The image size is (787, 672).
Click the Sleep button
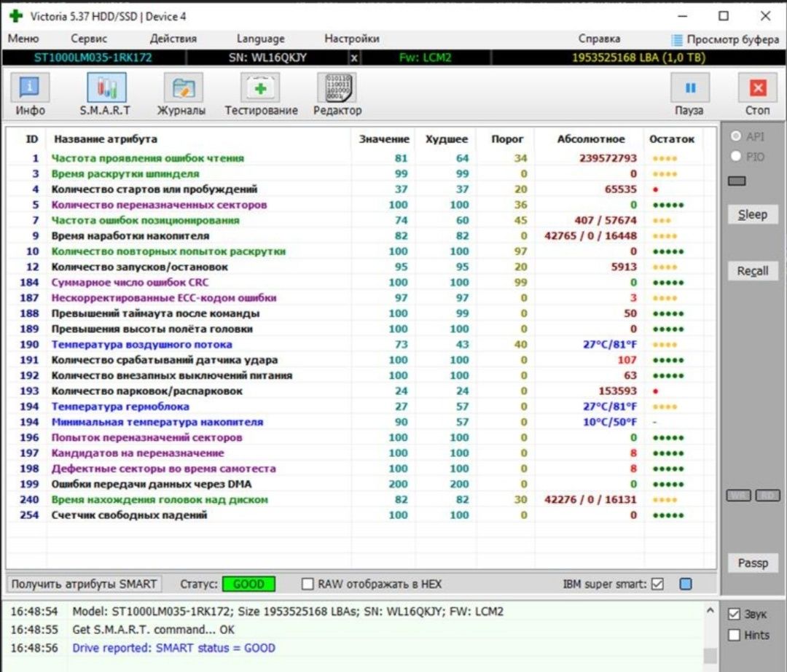752,214
